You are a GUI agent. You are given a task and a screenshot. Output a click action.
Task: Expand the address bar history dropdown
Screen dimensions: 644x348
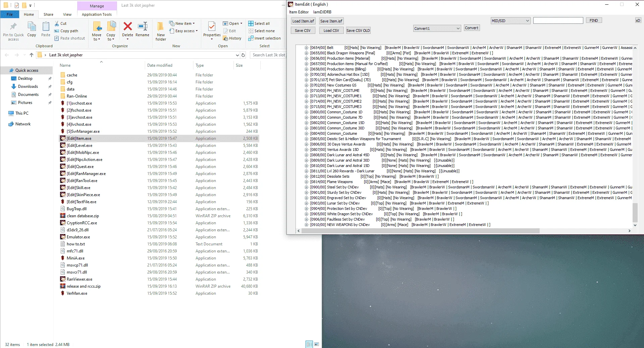point(237,55)
